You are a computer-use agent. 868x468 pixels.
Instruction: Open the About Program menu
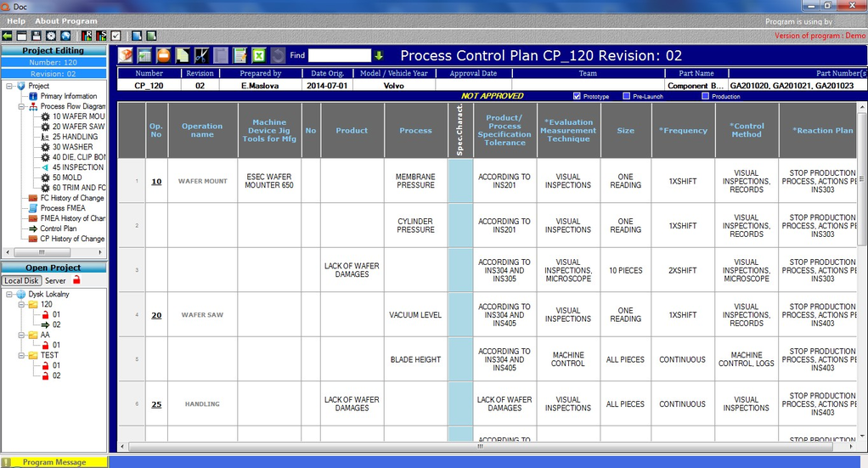pyautogui.click(x=66, y=21)
